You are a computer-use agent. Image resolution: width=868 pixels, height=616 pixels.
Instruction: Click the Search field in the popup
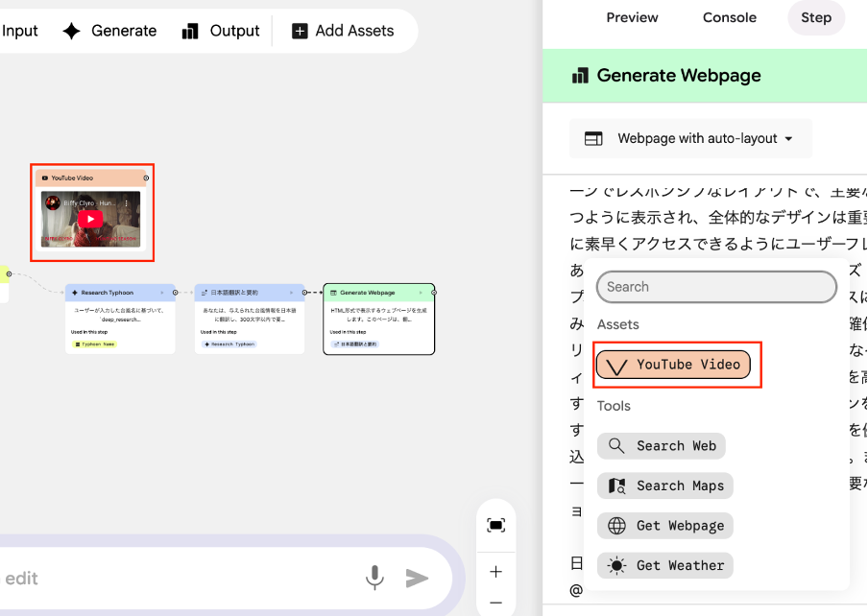coord(716,287)
